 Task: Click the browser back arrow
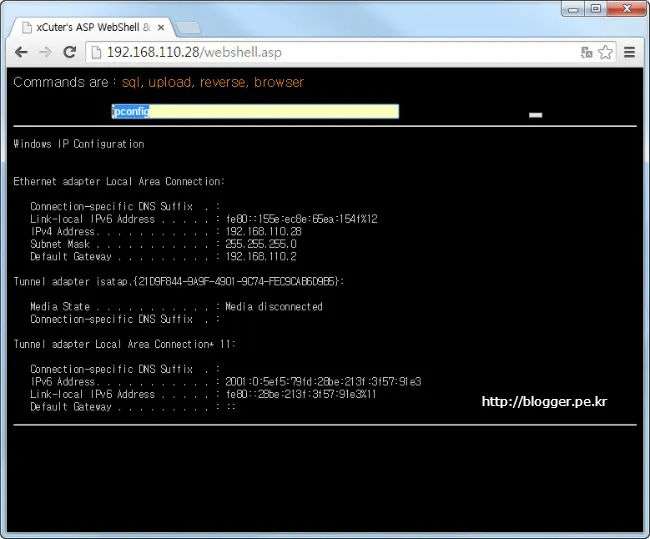pos(21,52)
